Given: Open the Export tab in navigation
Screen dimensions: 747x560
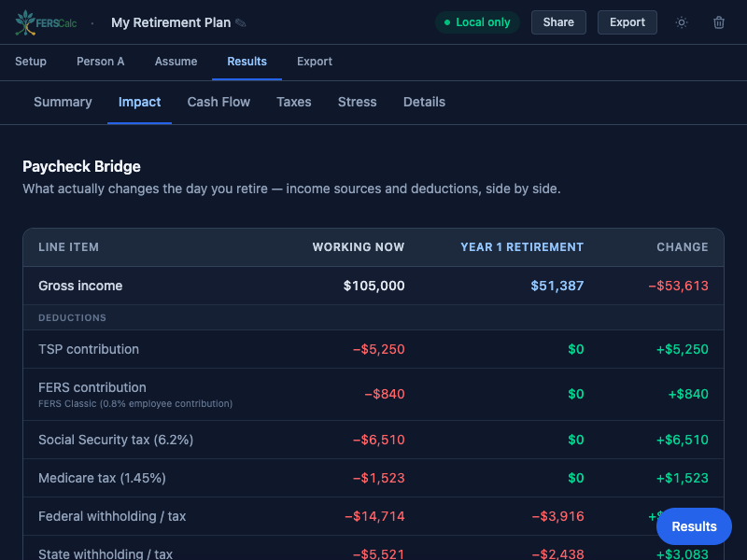Looking at the screenshot, I should 315,62.
